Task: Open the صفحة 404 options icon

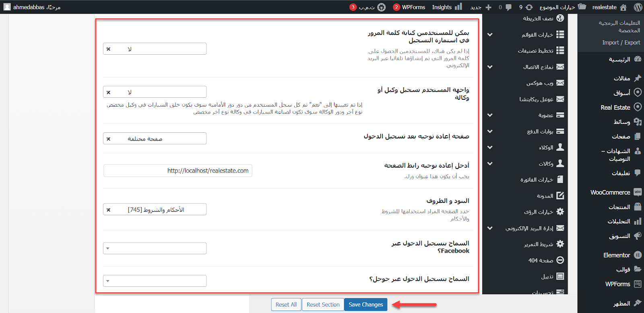Action: tap(560, 260)
